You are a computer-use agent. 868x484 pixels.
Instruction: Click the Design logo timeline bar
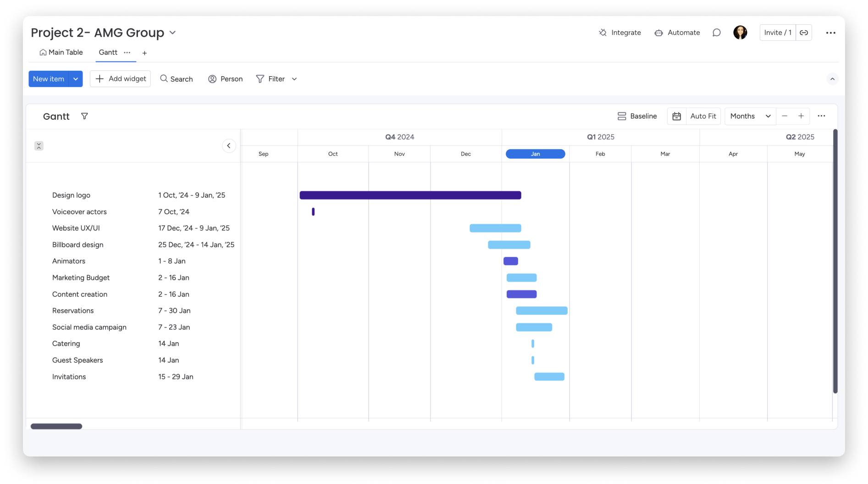[x=410, y=195]
